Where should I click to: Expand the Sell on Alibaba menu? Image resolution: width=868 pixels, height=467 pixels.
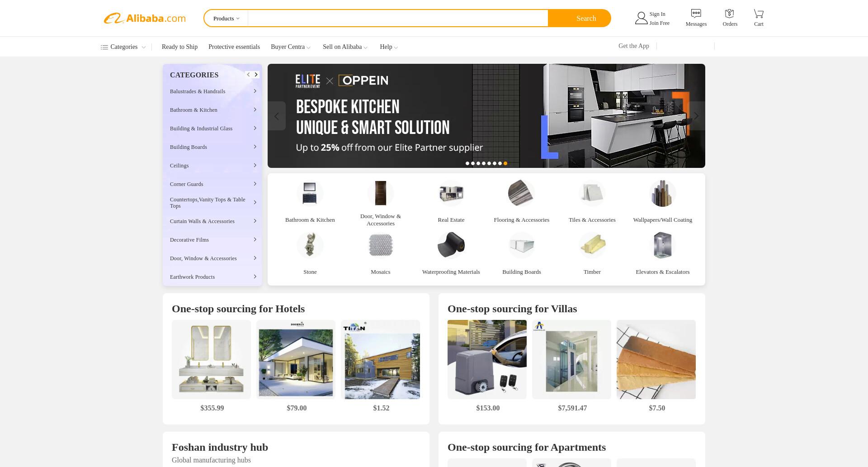click(x=345, y=47)
